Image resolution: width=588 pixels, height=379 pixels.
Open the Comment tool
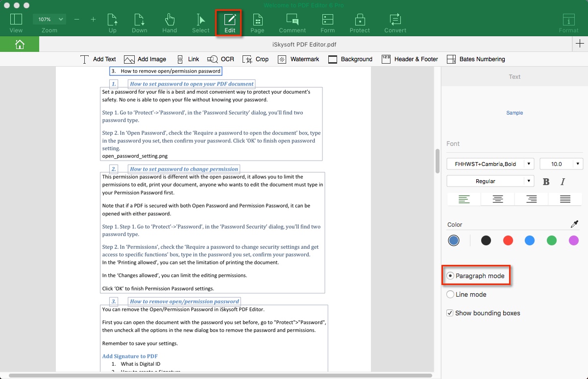click(292, 22)
